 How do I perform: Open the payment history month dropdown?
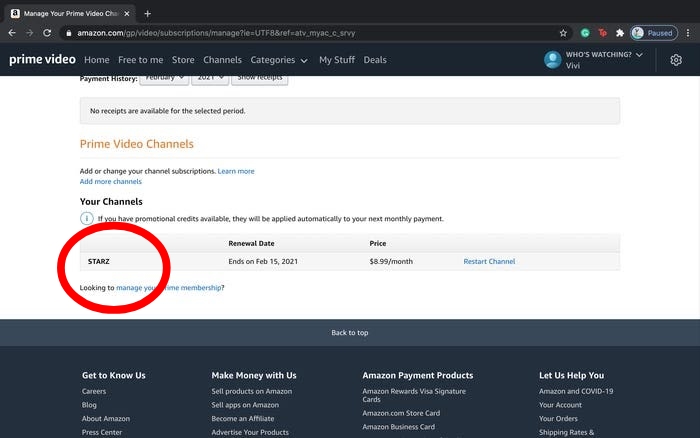(164, 79)
